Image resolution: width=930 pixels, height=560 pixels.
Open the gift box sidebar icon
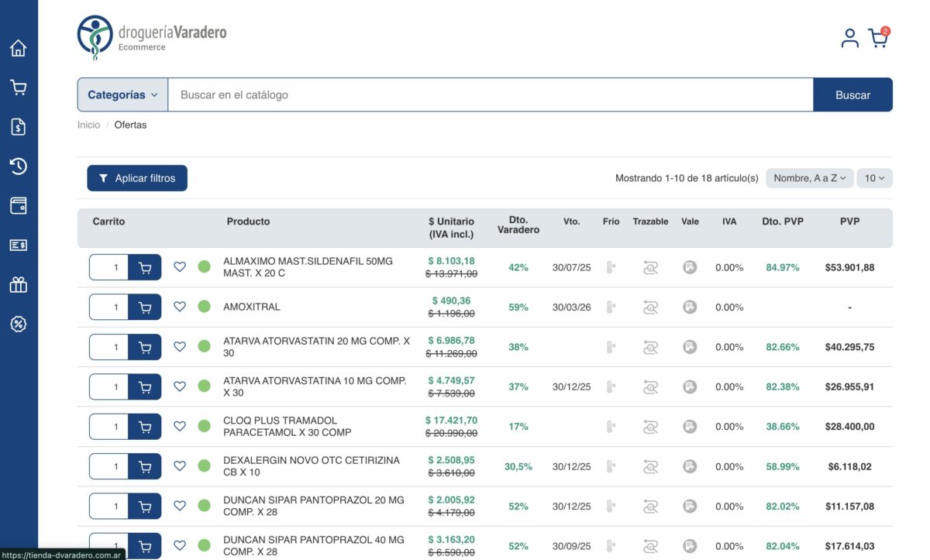click(19, 284)
